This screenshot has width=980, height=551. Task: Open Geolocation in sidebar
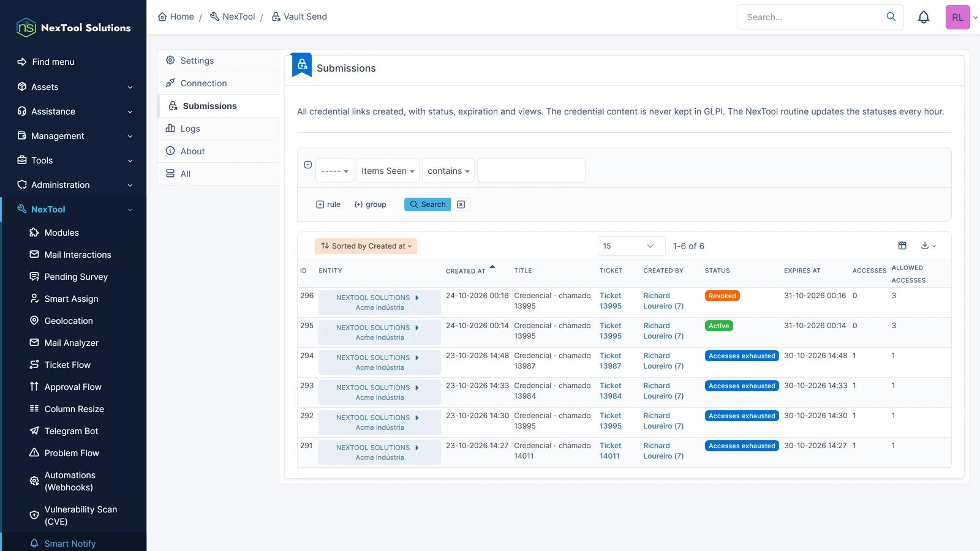click(68, 321)
